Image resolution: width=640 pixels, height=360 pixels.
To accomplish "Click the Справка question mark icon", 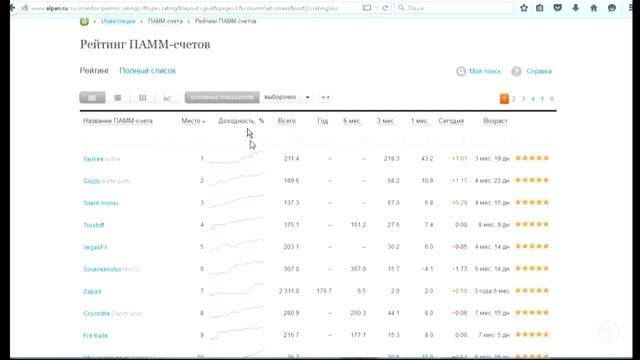I will pyautogui.click(x=516, y=71).
